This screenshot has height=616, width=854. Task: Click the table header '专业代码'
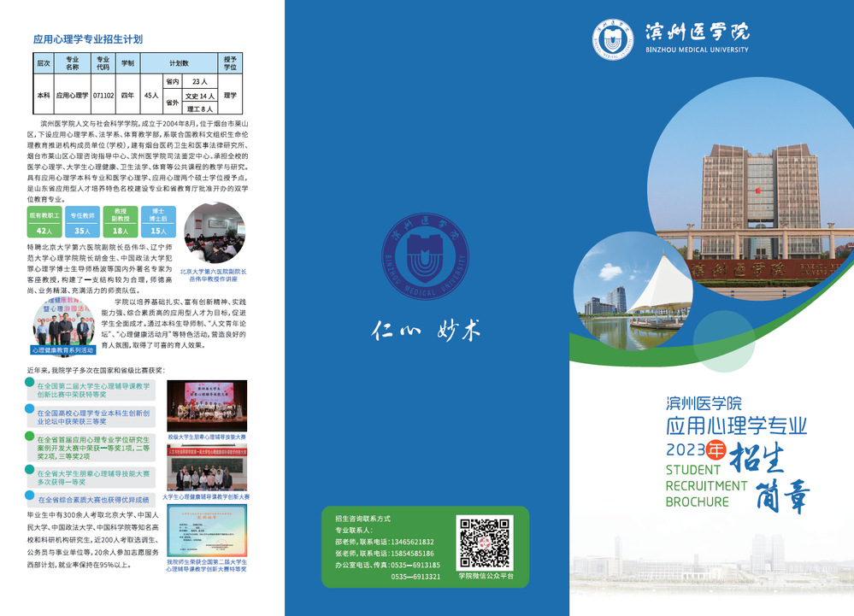[x=103, y=63]
